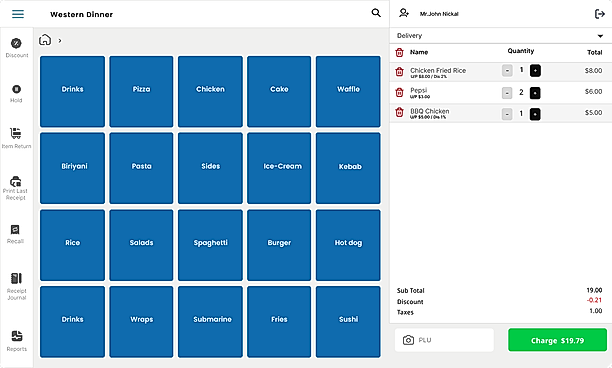612x368 pixels.
Task: Click the Charge $19.79 button
Action: [557, 340]
